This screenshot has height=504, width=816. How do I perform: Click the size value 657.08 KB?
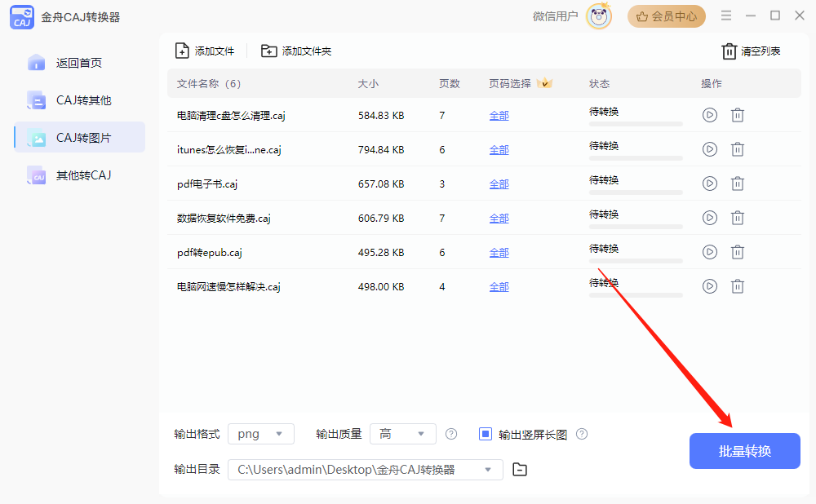pos(381,184)
